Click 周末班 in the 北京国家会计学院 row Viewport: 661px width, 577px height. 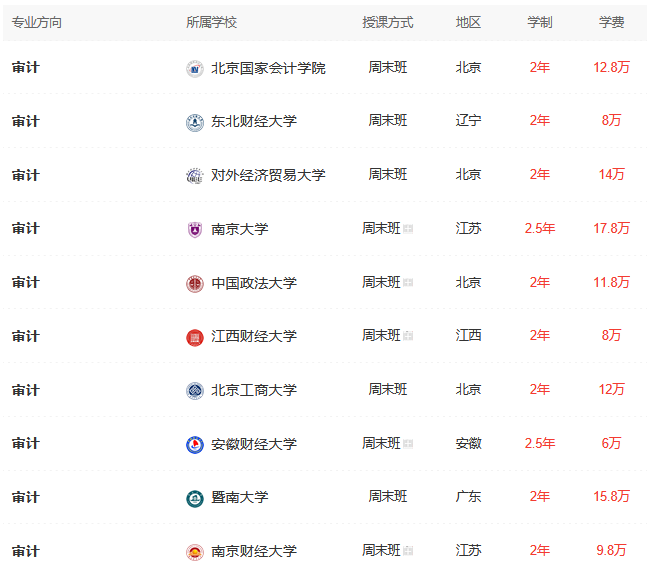[388, 67]
